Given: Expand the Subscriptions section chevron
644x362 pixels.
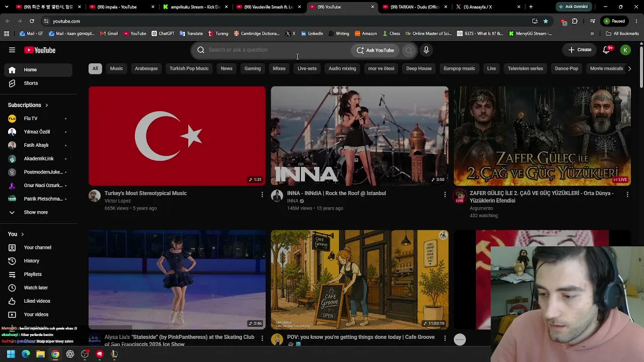Looking at the screenshot, I should [46, 105].
